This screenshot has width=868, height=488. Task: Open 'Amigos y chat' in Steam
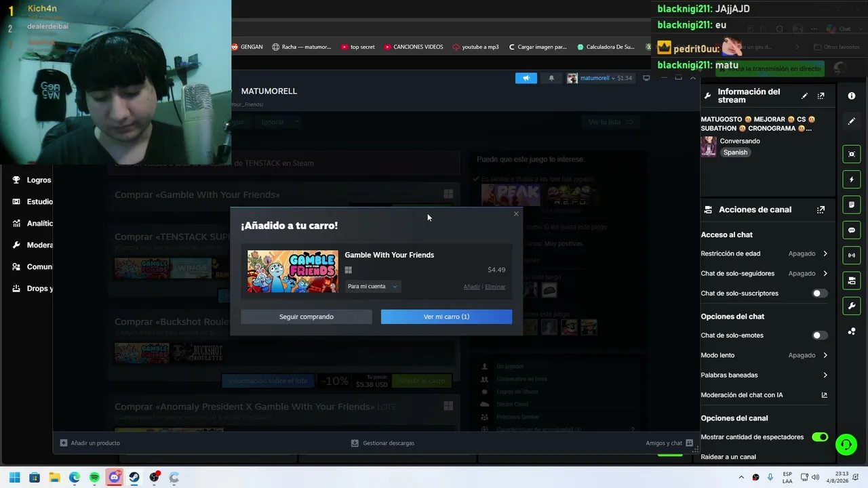669,443
